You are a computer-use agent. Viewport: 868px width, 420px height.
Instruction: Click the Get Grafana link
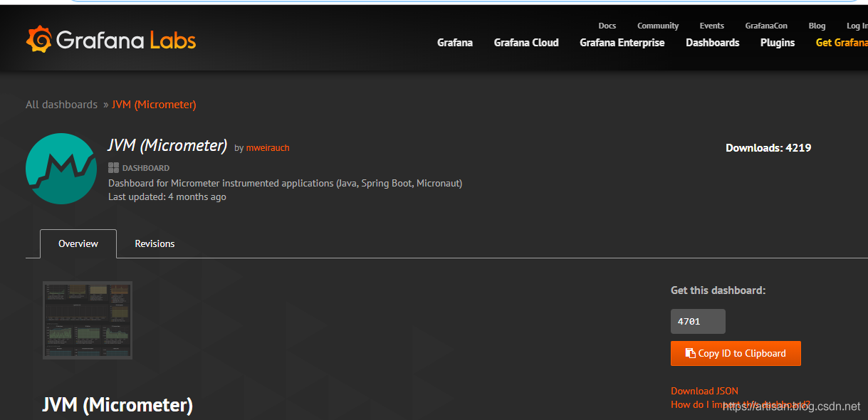842,43
